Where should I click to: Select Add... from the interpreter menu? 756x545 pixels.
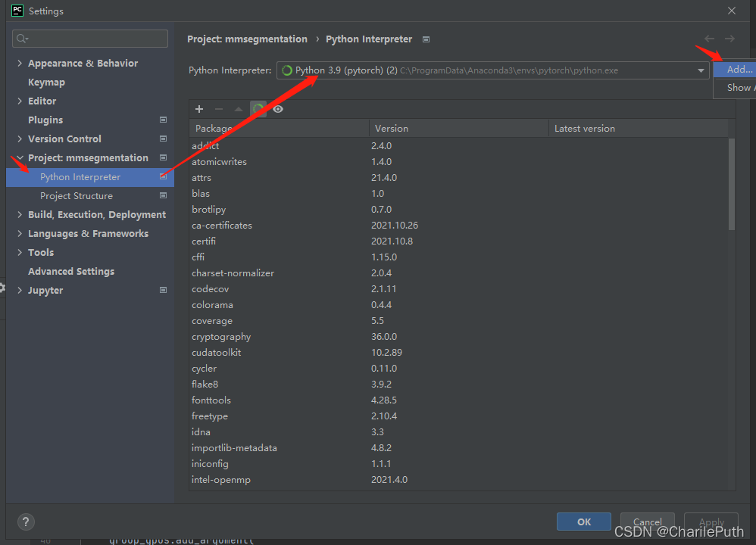[x=735, y=70]
